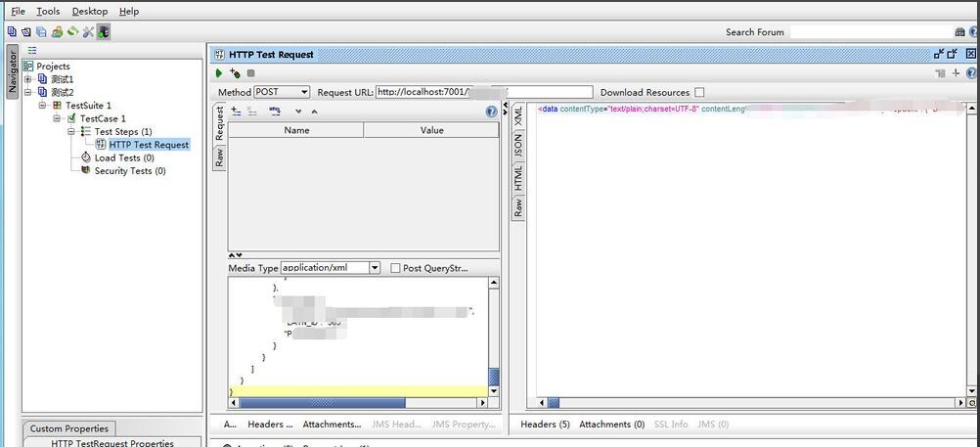The height and width of the screenshot is (447, 980).
Task: Open the File menu
Action: [x=19, y=12]
